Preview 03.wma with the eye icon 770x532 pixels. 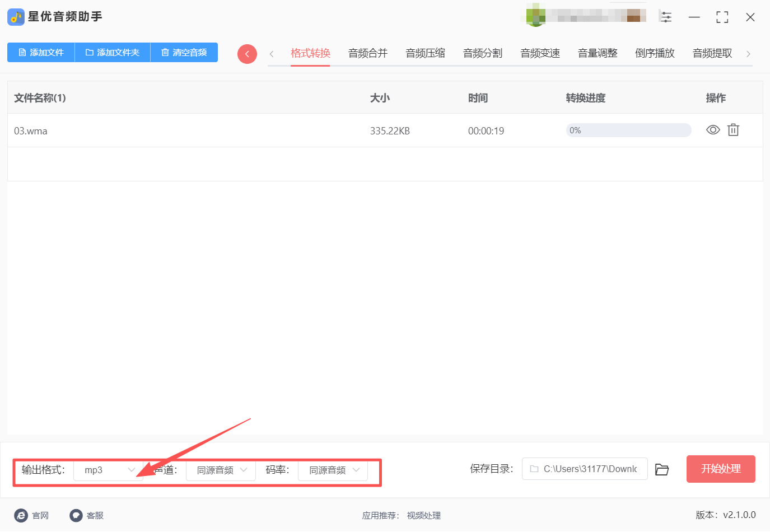click(x=713, y=130)
